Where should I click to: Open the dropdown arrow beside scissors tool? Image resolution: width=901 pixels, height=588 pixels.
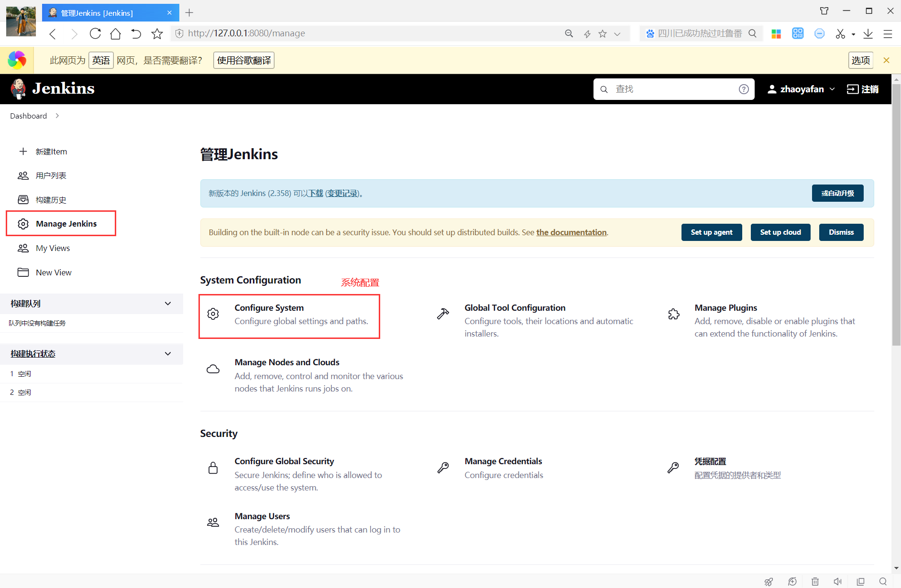pyautogui.click(x=853, y=34)
